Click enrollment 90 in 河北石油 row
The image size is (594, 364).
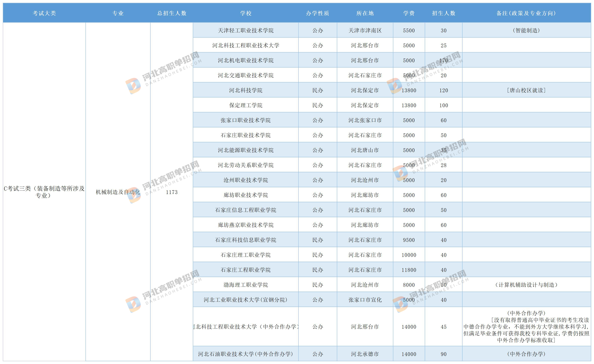444,354
